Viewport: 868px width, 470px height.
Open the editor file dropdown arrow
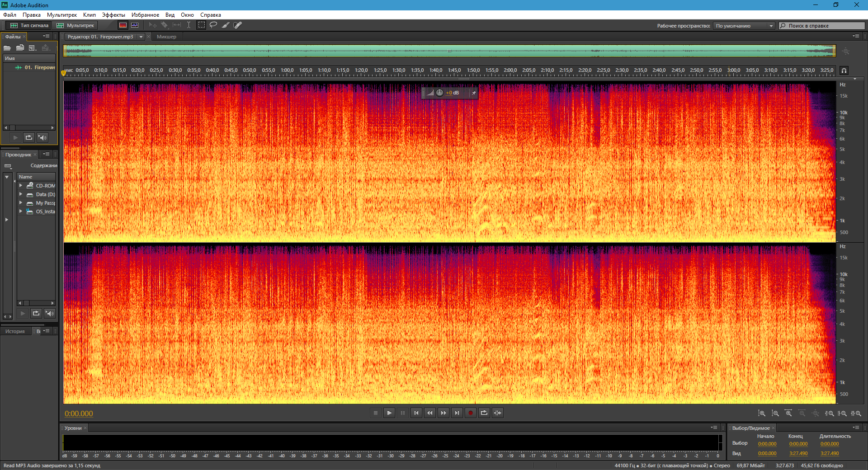[141, 37]
